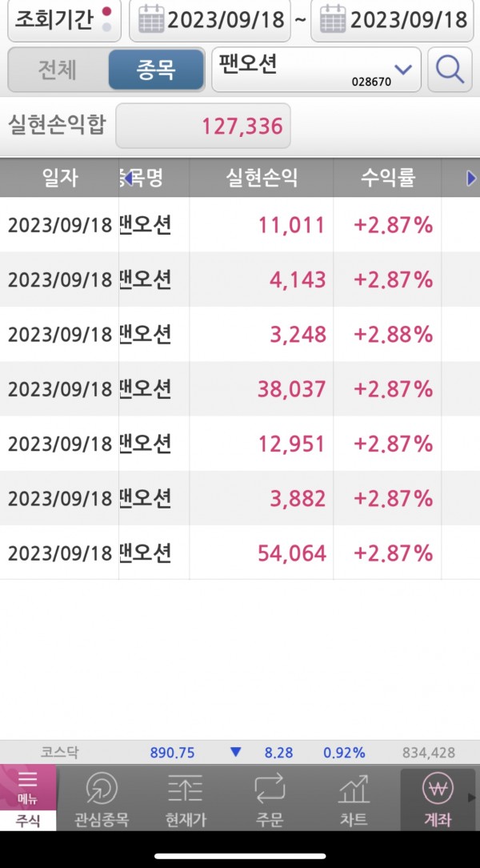Select the 종목 filter toggle
This screenshot has width=480, height=868.
[157, 70]
